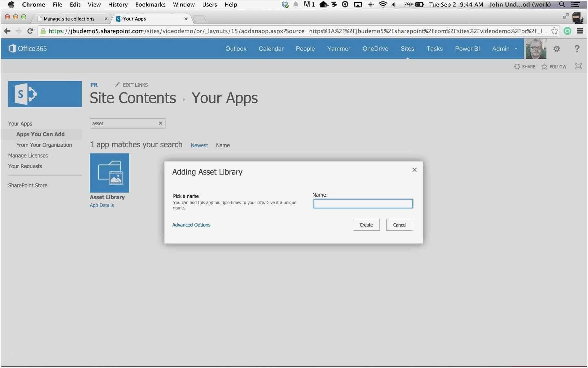Click the volume icon in menu bar
The image size is (588, 368).
[x=393, y=4]
